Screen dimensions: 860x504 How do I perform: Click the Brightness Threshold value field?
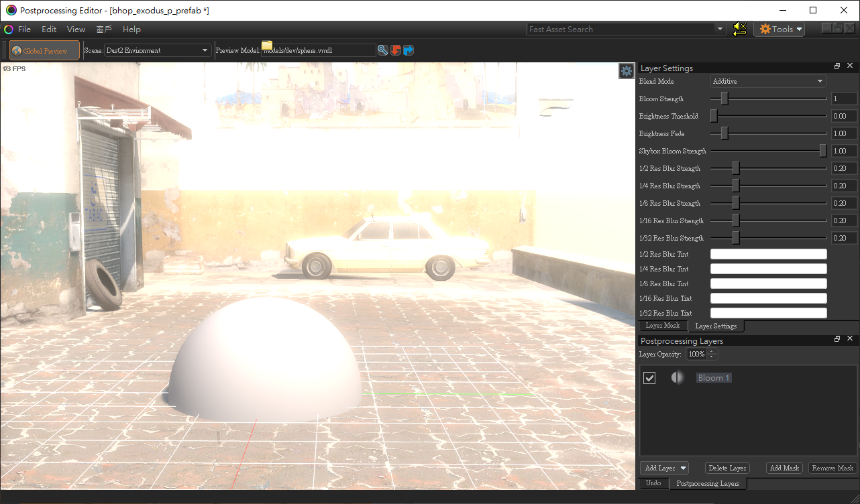coord(844,116)
